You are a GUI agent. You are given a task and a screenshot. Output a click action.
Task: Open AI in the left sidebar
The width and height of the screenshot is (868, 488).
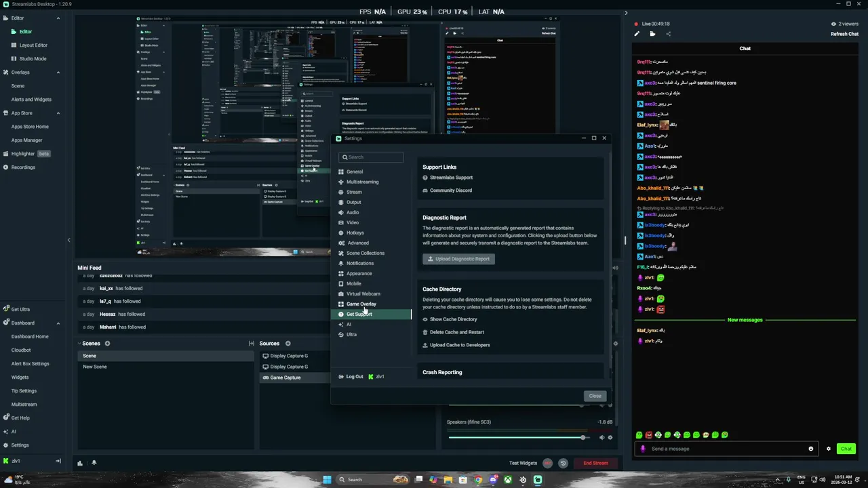click(x=14, y=432)
